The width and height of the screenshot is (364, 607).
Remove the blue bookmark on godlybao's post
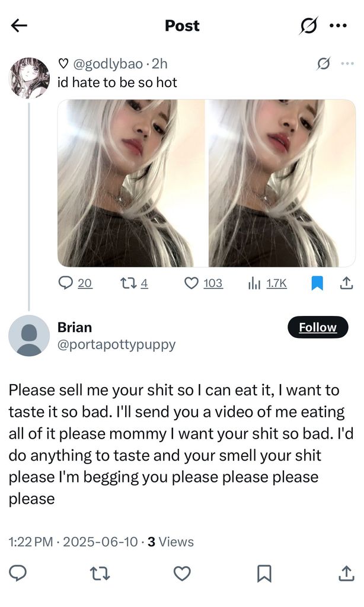318,283
